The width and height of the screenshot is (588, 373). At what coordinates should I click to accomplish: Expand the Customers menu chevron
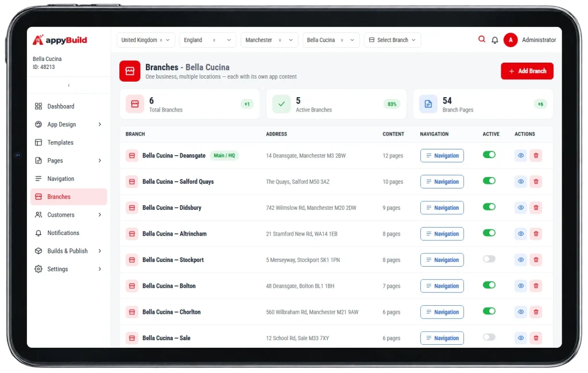click(100, 215)
